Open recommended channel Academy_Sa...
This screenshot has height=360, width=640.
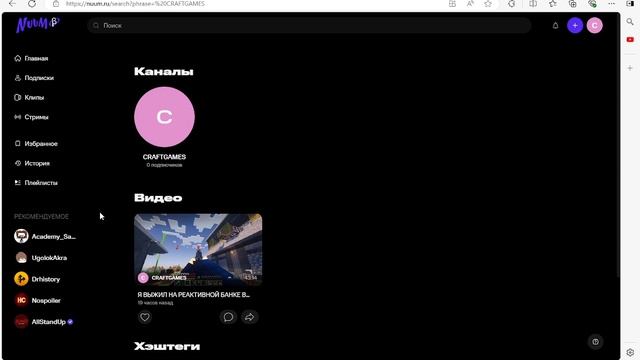45,236
